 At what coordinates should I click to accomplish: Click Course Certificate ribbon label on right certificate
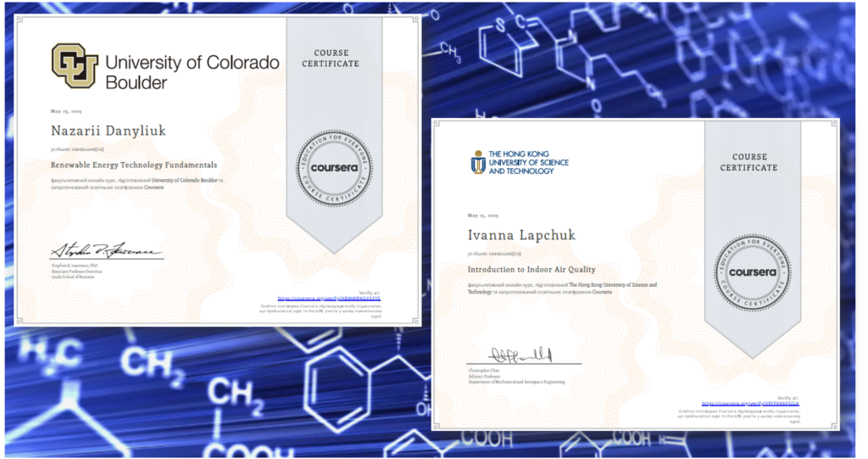(748, 162)
